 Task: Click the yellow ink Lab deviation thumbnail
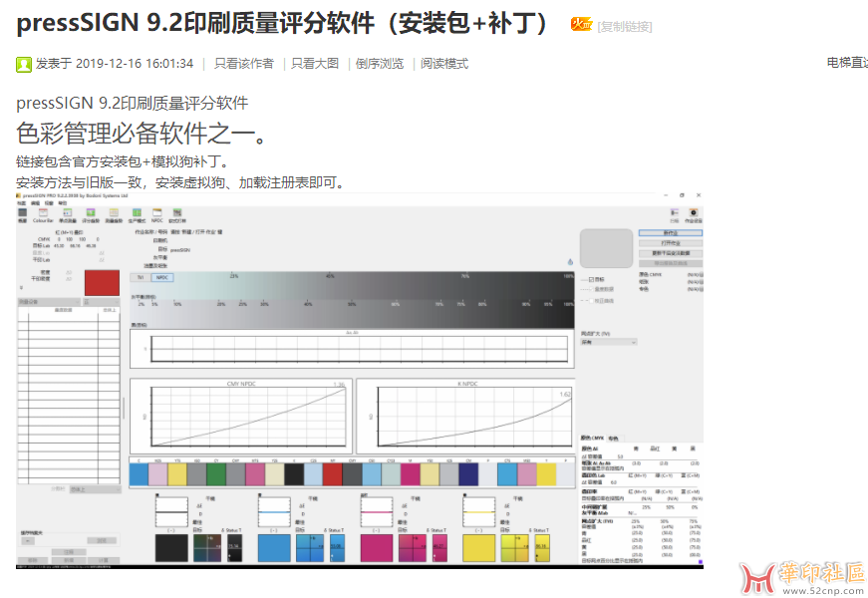coord(515,548)
